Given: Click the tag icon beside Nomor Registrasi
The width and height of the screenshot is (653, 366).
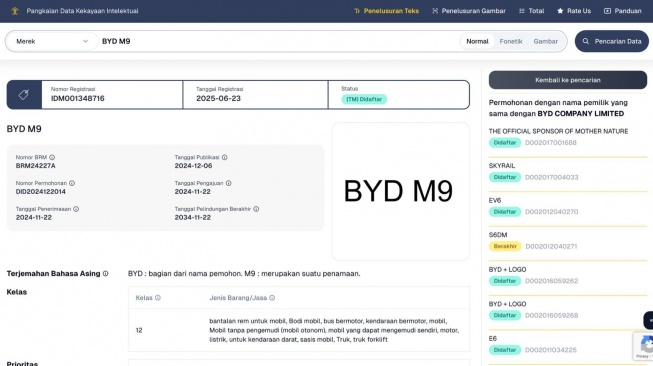Looking at the screenshot, I should 24,95.
